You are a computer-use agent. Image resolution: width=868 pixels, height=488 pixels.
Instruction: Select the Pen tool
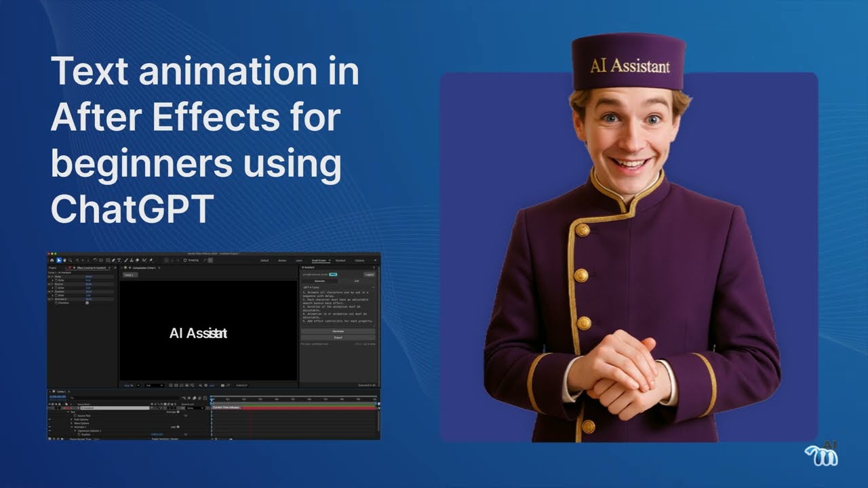coord(113,260)
